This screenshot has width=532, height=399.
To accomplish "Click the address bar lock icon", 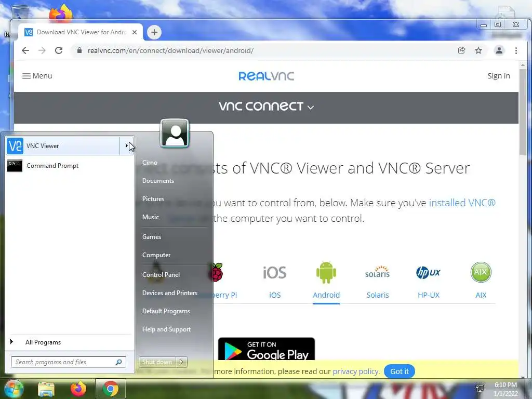I will pyautogui.click(x=79, y=50).
